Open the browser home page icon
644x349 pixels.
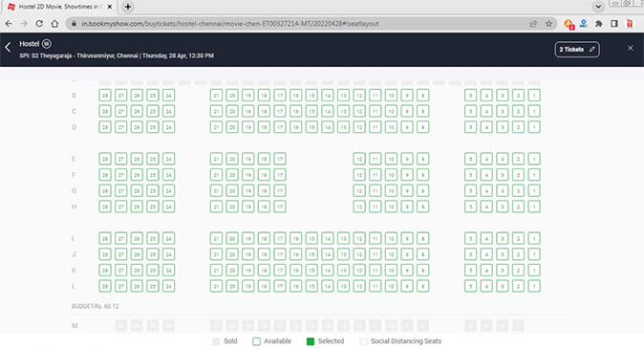tap(54, 24)
